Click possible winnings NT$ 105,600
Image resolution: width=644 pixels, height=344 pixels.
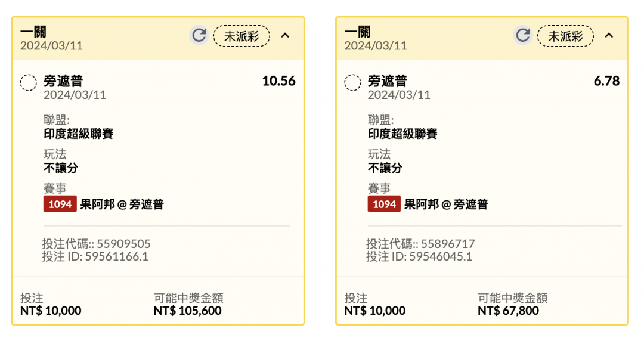tap(188, 311)
